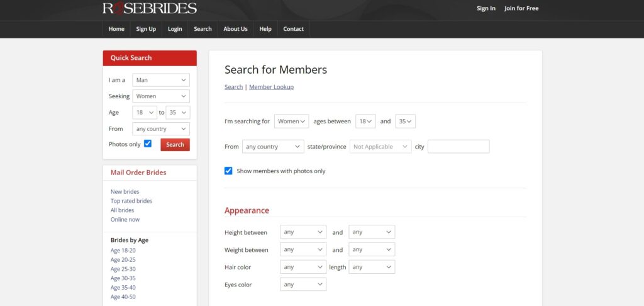The height and width of the screenshot is (306, 644).
Task: Open the Home menu item
Action: pyautogui.click(x=116, y=29)
